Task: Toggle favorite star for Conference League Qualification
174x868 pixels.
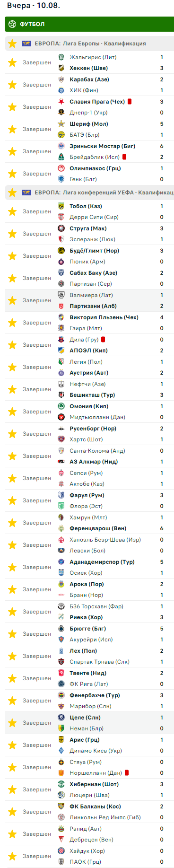Action: [x=12, y=193]
